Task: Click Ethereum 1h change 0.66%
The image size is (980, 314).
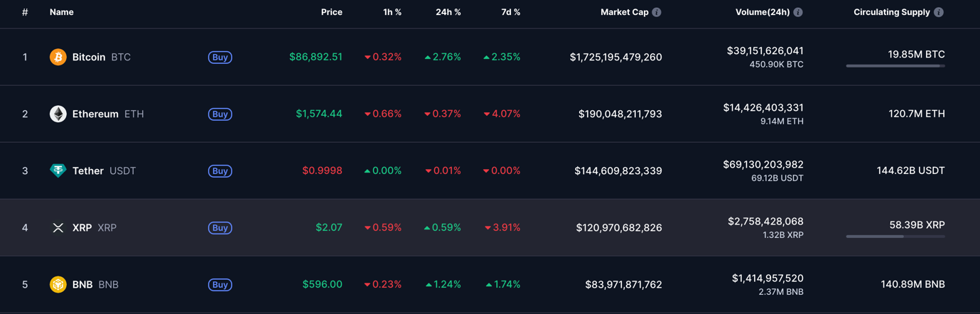Action: [383, 114]
